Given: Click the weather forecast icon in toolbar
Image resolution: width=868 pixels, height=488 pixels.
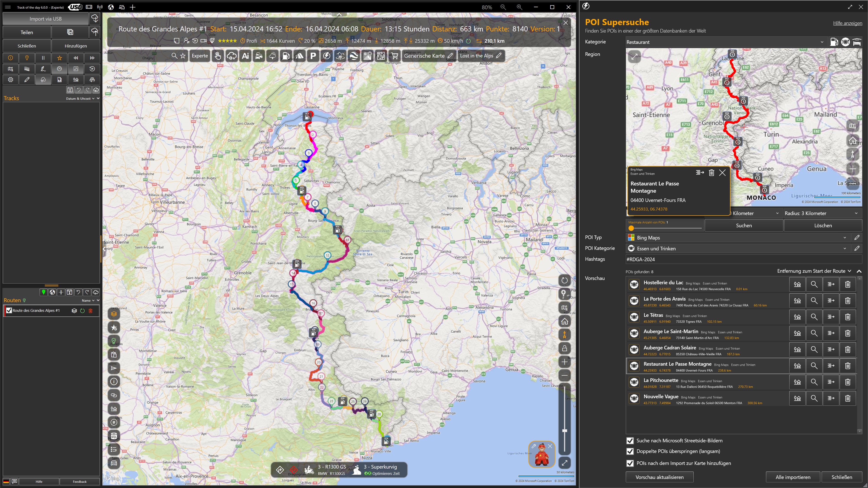Looking at the screenshot, I should 272,56.
